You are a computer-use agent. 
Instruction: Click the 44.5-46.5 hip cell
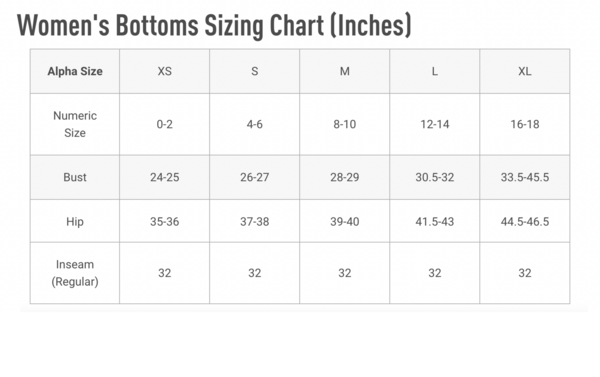click(525, 222)
